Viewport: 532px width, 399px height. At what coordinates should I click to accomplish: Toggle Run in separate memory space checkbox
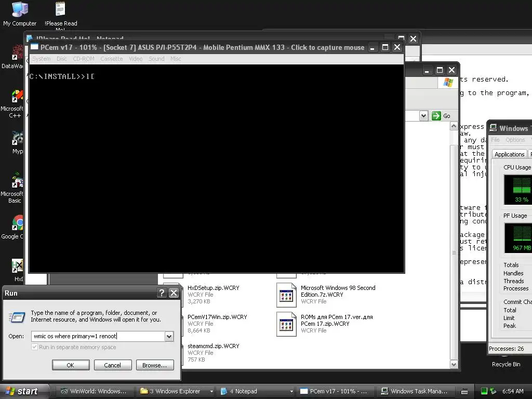click(34, 347)
